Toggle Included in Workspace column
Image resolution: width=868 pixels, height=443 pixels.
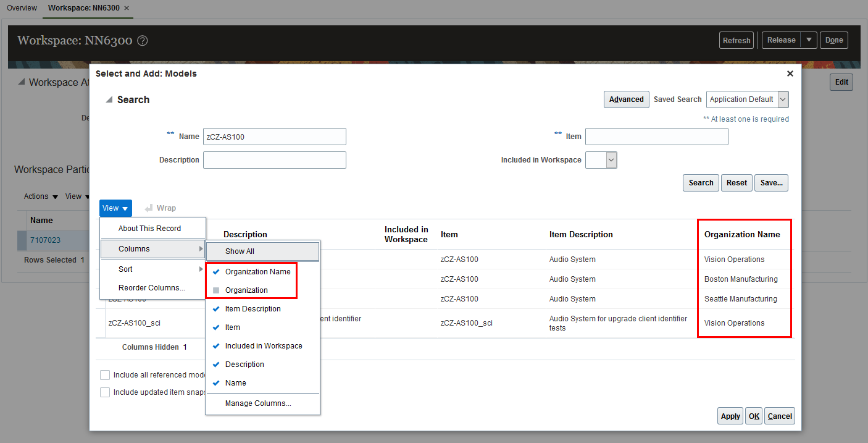pyautogui.click(x=264, y=346)
